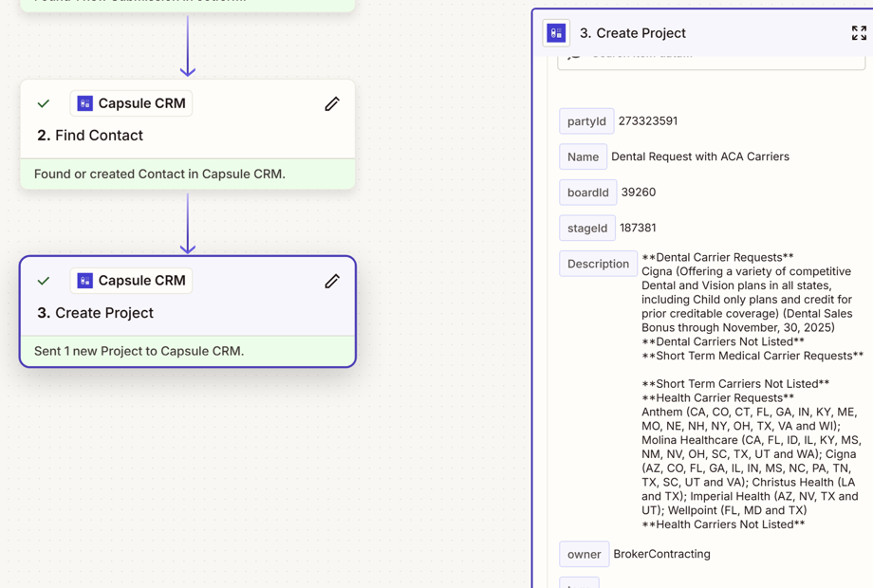This screenshot has height=588, width=873.
Task: Click the green checkmark on Create Project step
Action: click(44, 281)
